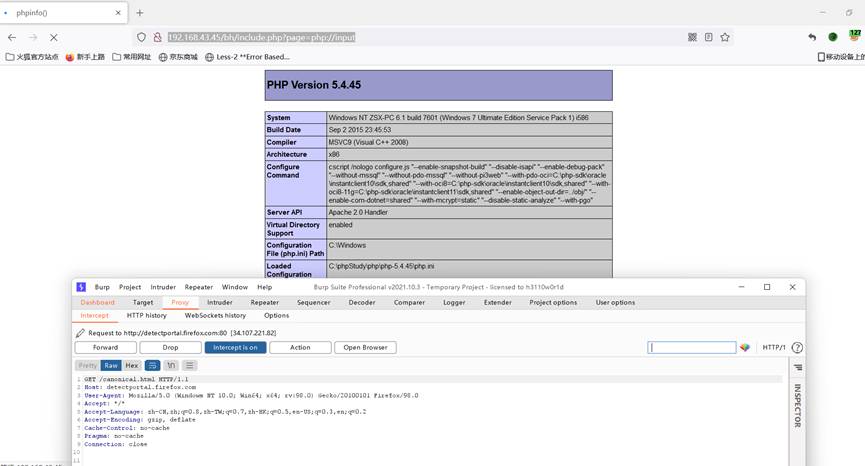Switch to the Target tab

pyautogui.click(x=143, y=303)
